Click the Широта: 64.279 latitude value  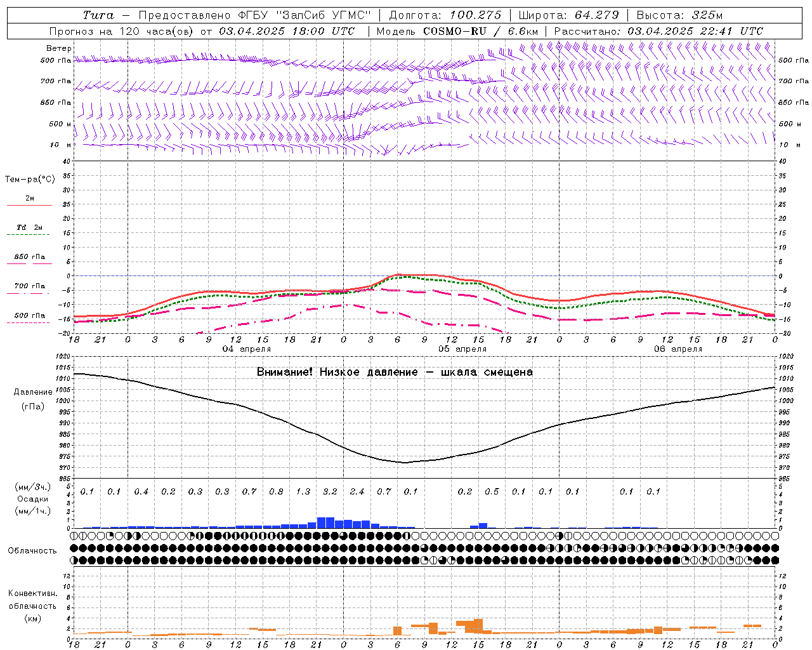click(x=568, y=15)
